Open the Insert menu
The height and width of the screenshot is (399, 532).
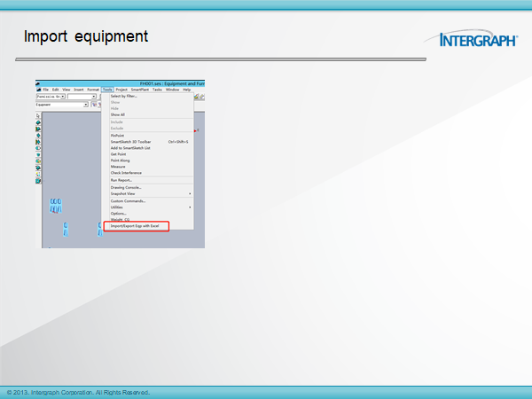coord(79,90)
